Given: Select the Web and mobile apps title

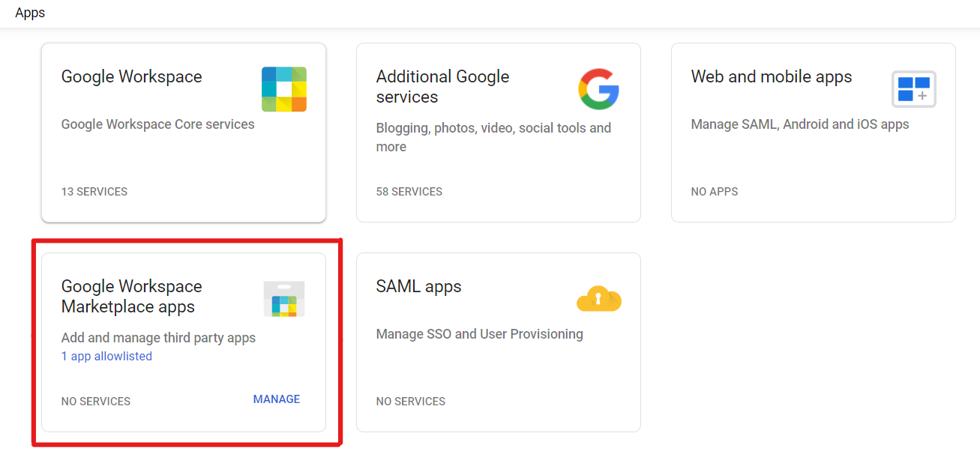Looking at the screenshot, I should tap(771, 76).
